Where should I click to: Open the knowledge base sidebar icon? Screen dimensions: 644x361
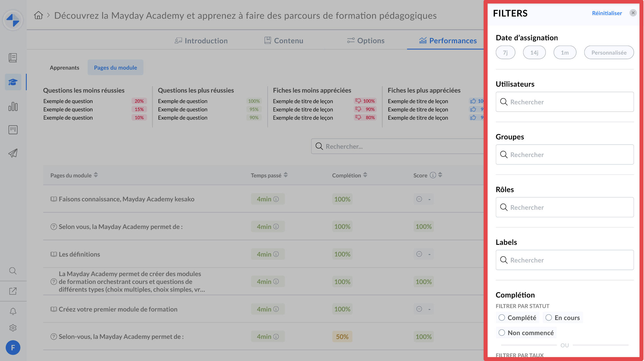coord(13,58)
